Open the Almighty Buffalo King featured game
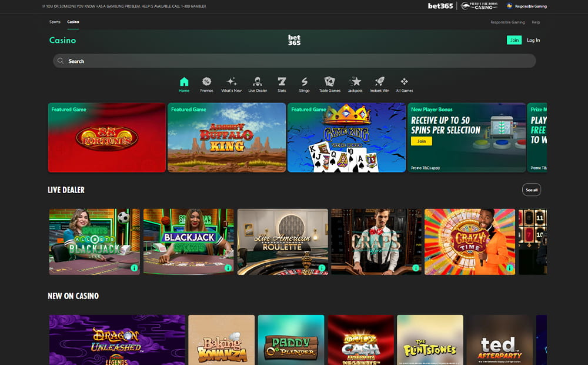The width and height of the screenshot is (588, 365). point(226,137)
